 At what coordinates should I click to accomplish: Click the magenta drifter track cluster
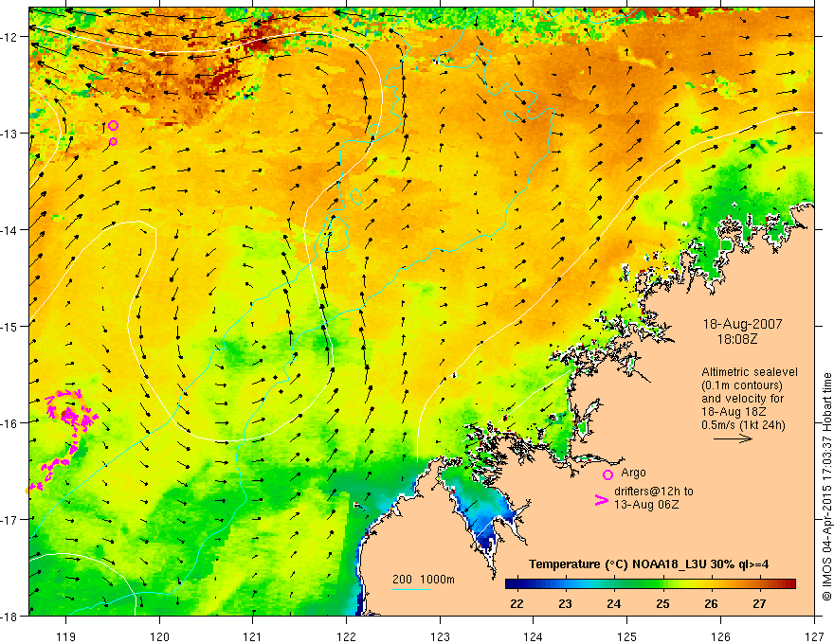69,414
